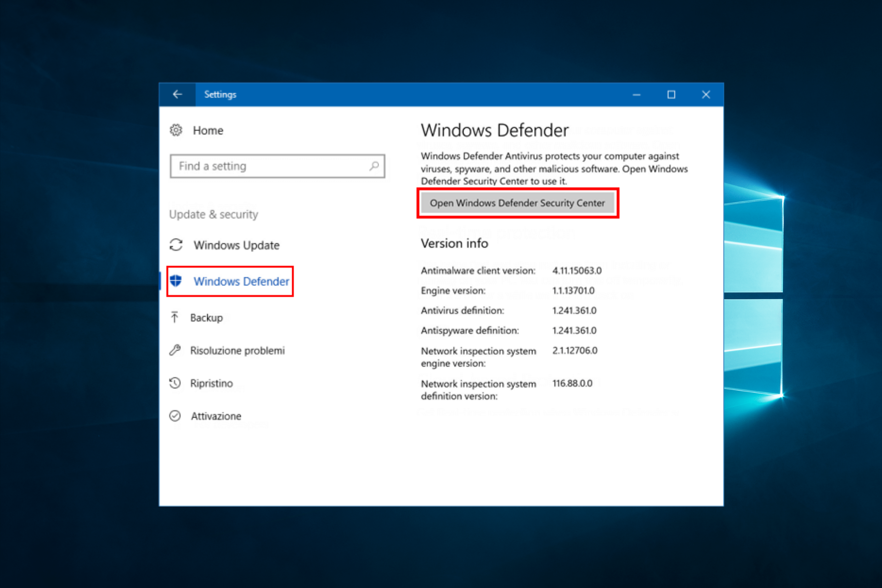
Task: Click the search magnifier icon
Action: pos(374,166)
